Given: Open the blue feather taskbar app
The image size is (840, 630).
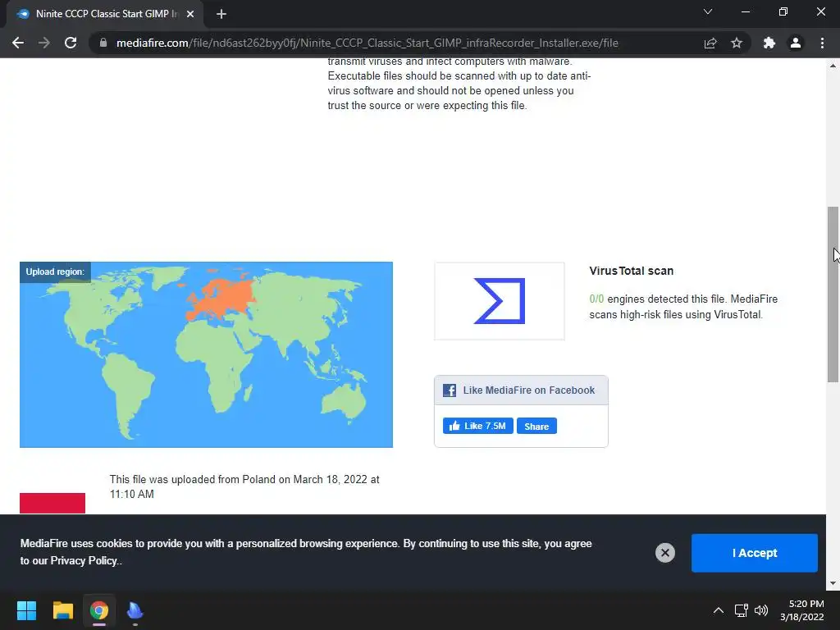Looking at the screenshot, I should click(135, 610).
